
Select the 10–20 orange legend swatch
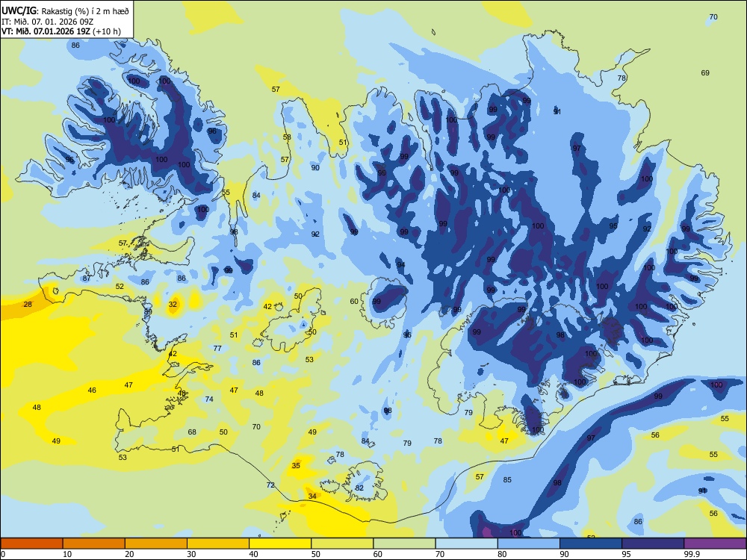(94, 544)
